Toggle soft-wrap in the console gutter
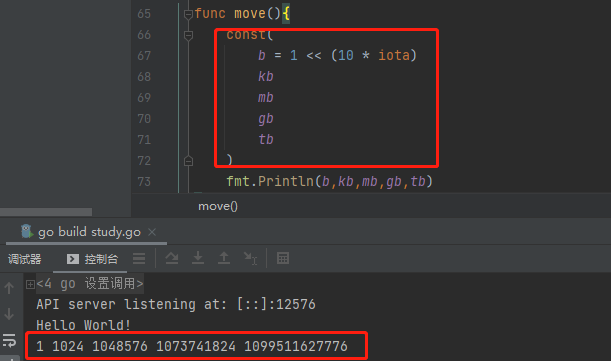This screenshot has width=611, height=361. 9,340
